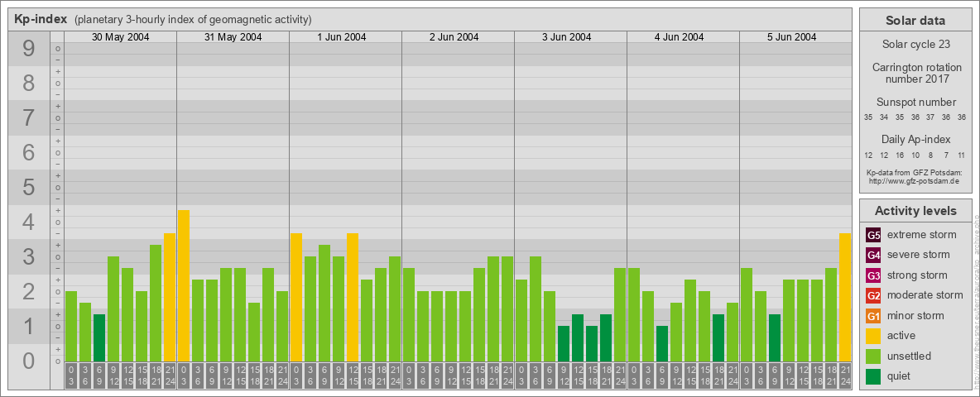Click the 'unsettled' legend label

(910, 356)
